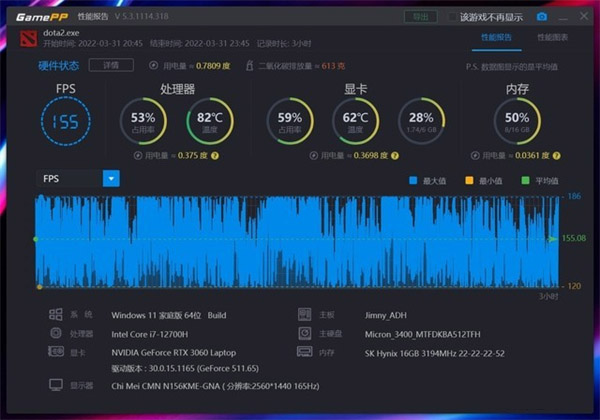The width and height of the screenshot is (600, 420).
Task: Click the Windows 11 家庭版 64位 text
Action: click(x=156, y=316)
